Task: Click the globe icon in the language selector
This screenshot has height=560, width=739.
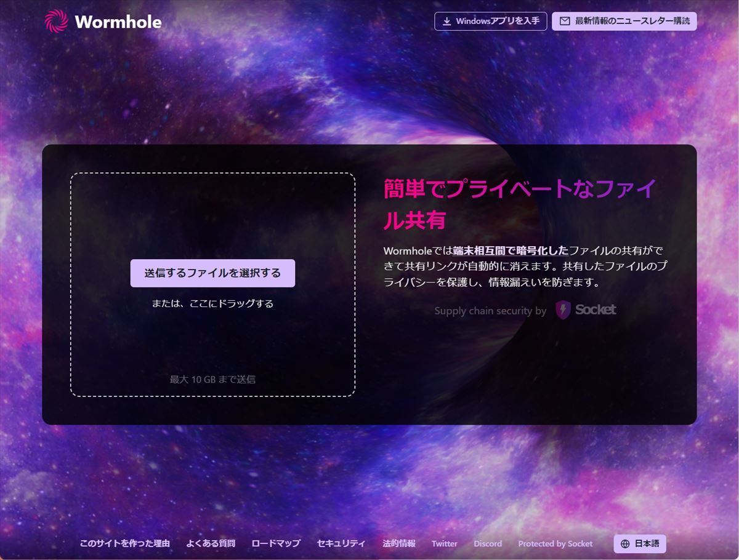Action: (625, 544)
